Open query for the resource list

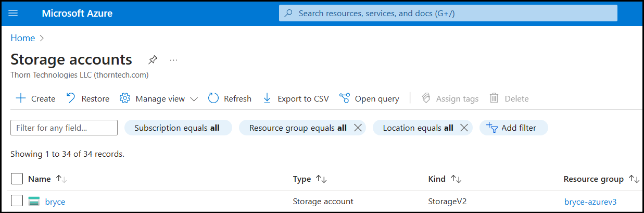coord(369,98)
